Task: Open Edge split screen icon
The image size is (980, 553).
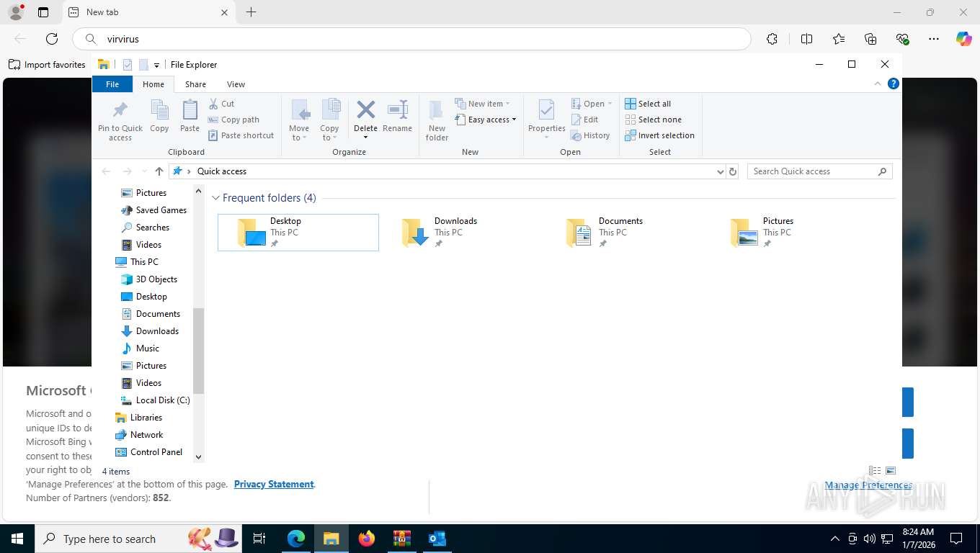Action: pyautogui.click(x=807, y=39)
